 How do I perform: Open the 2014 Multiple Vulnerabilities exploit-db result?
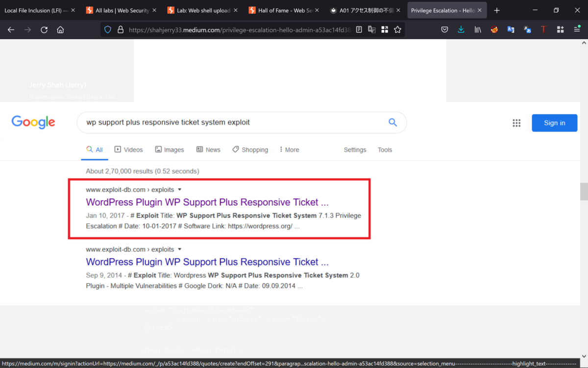point(207,262)
